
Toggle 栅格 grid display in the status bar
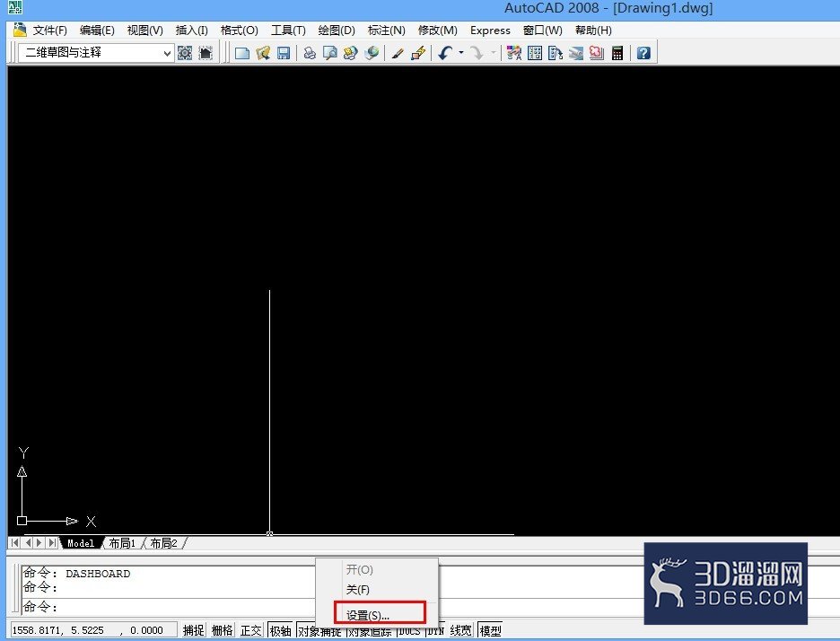(223, 630)
